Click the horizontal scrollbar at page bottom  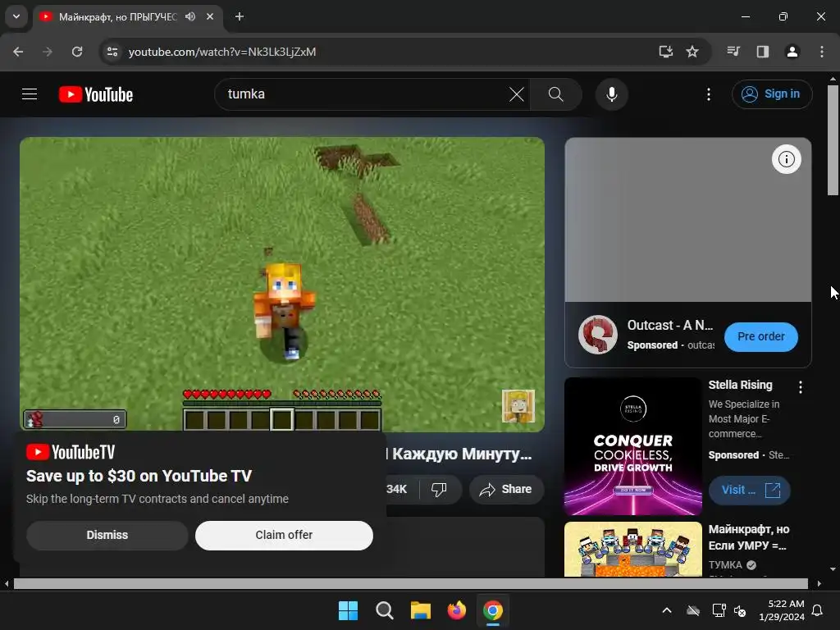pyautogui.click(x=410, y=583)
